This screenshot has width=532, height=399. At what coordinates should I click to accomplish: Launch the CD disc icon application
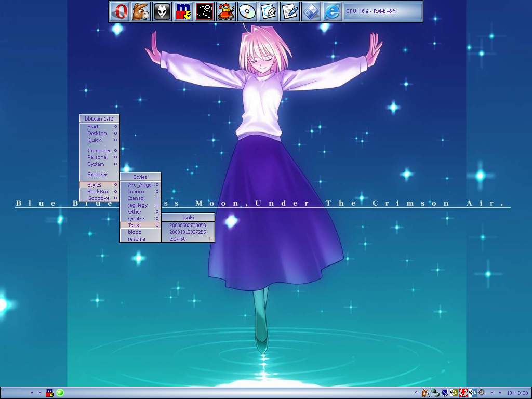click(247, 11)
